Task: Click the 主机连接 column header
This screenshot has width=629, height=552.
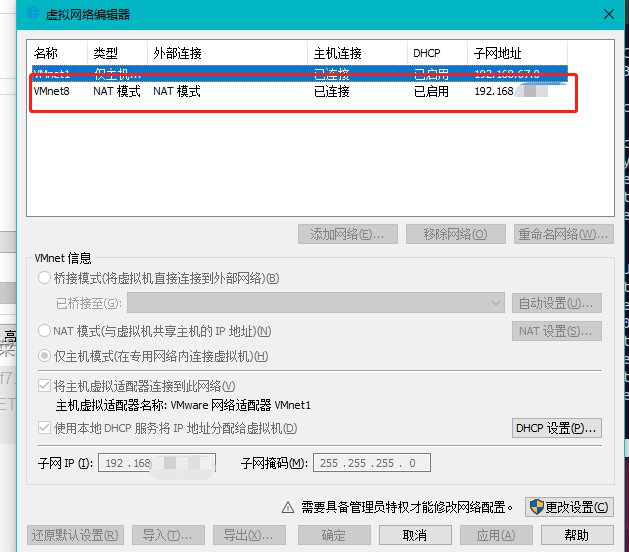Action: (x=357, y=53)
